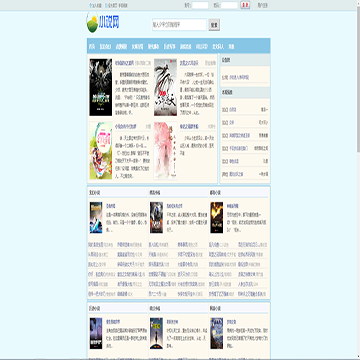Open the dark winged-figure book cover
The width and height of the screenshot is (360, 360).
[101, 87]
